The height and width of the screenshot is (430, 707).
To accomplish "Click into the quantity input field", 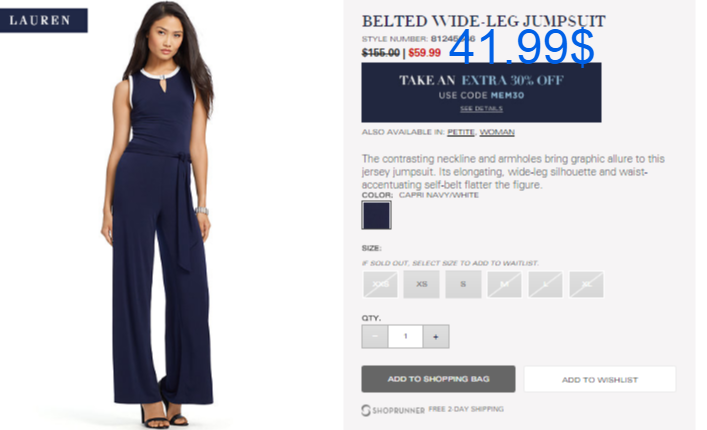I will [x=405, y=337].
